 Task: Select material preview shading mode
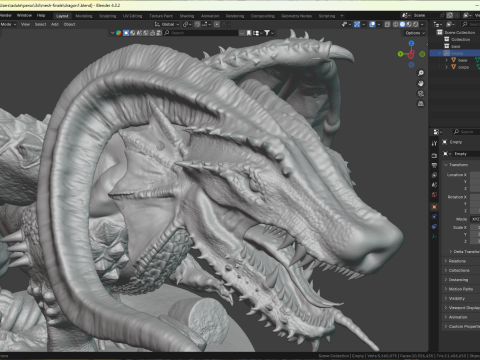pyautogui.click(x=409, y=24)
